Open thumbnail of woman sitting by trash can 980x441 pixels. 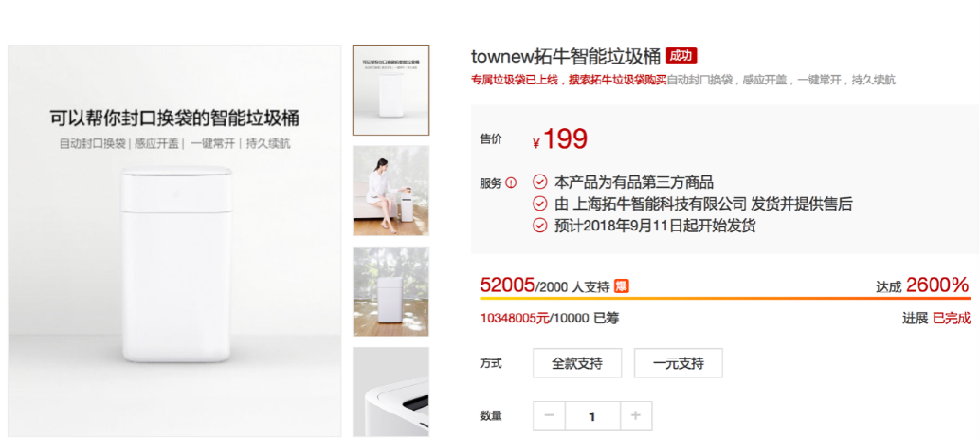391,191
